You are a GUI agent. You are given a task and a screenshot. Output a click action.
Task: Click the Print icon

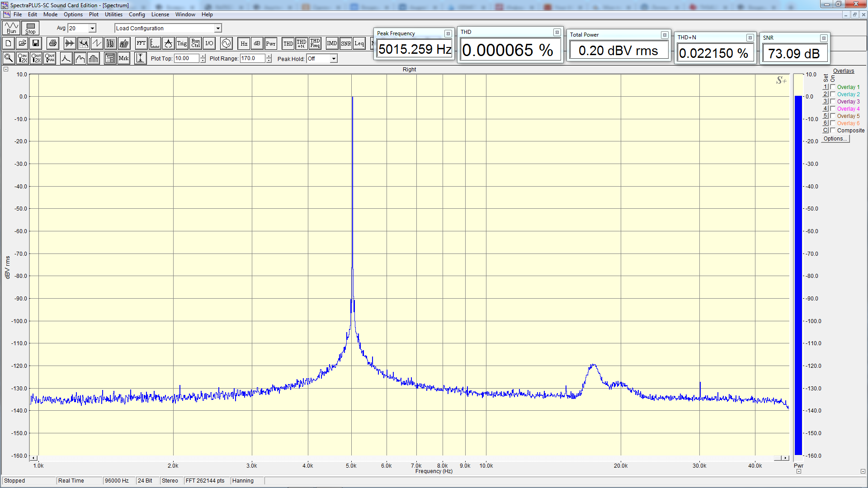[53, 43]
